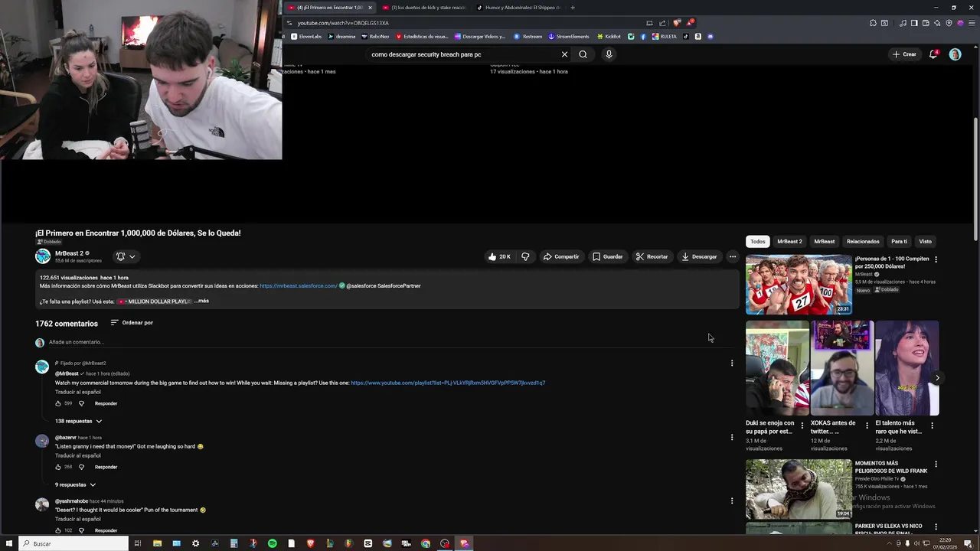Screen dimensions: 980x551
Task: Open the browser extensions puzzle icon
Action: (x=873, y=23)
